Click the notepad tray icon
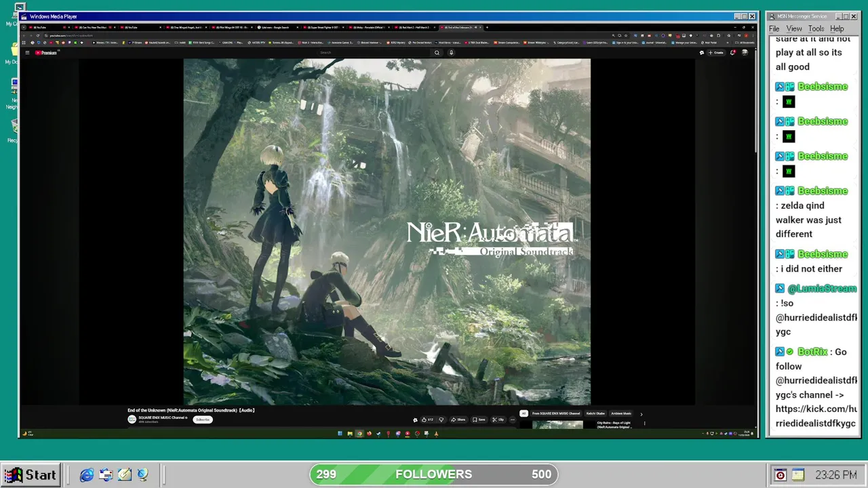Screen dimensions: 868x488 click(797, 475)
